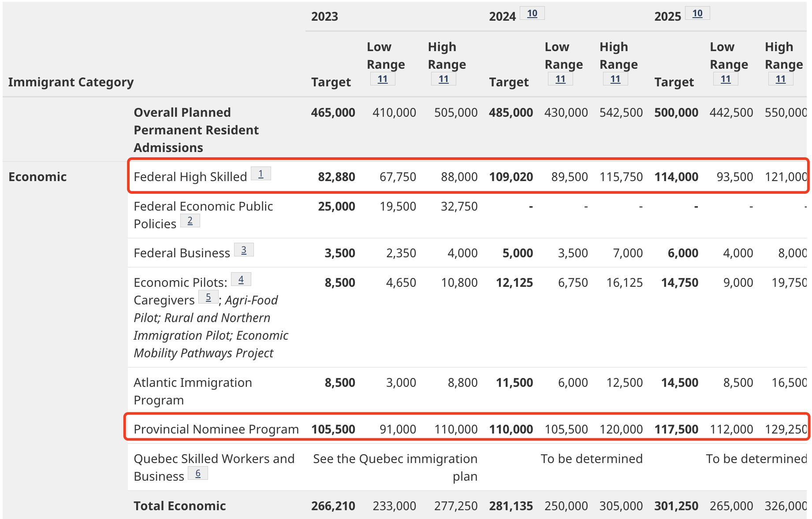Click the Total Economic row label
The height and width of the screenshot is (519, 812).
pos(179,506)
